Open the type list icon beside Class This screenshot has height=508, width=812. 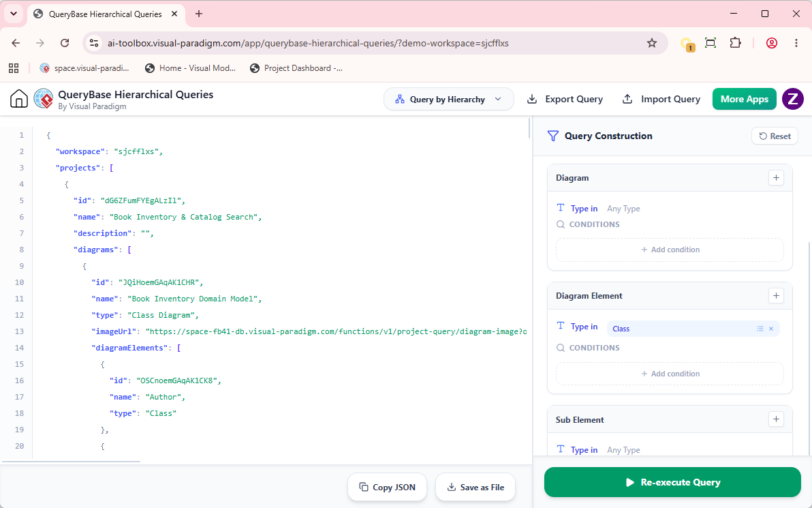pos(760,329)
